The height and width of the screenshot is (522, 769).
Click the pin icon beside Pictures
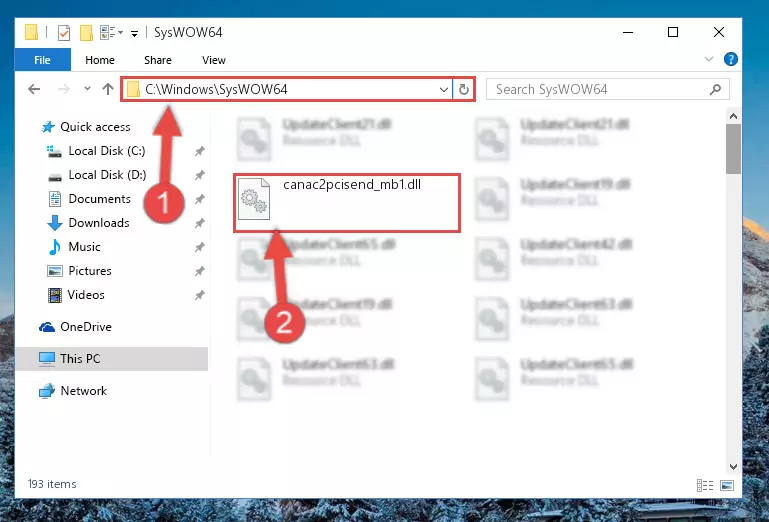pyautogui.click(x=199, y=271)
